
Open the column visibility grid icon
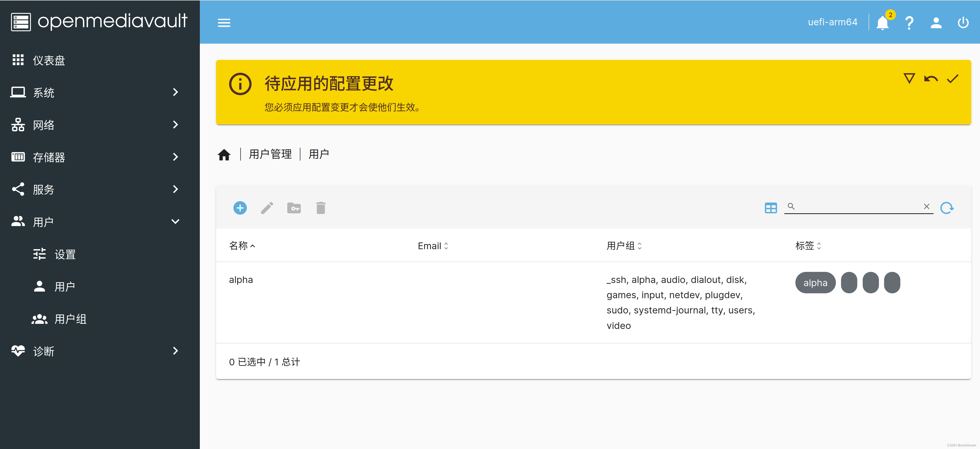pyautogui.click(x=770, y=208)
